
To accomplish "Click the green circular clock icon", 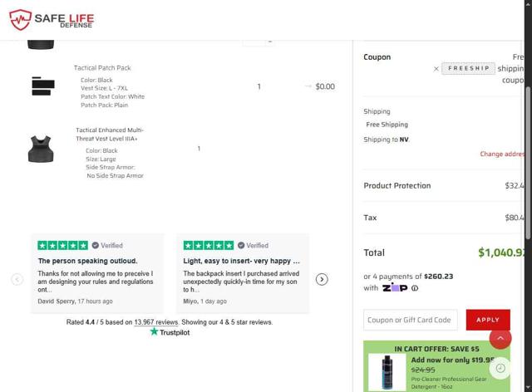I will [x=500, y=368].
